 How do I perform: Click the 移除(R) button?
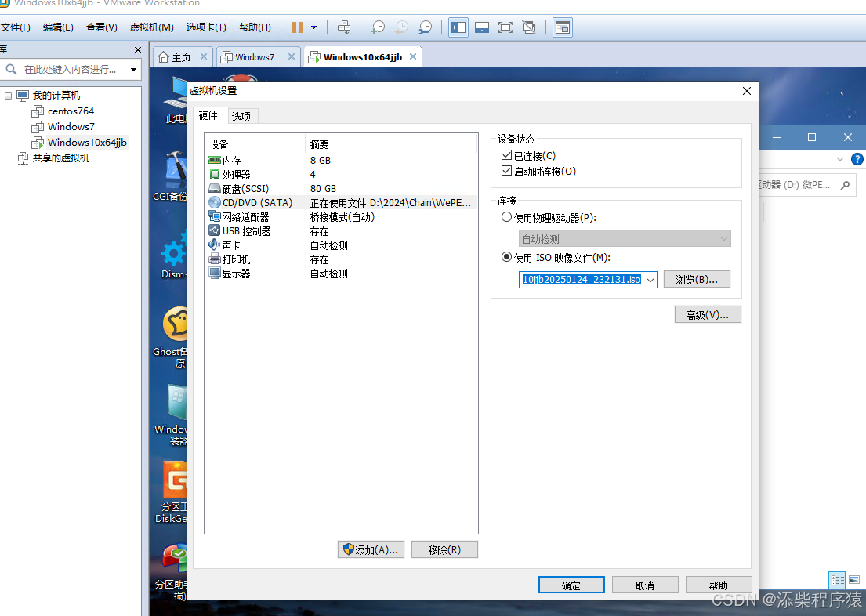coord(444,549)
